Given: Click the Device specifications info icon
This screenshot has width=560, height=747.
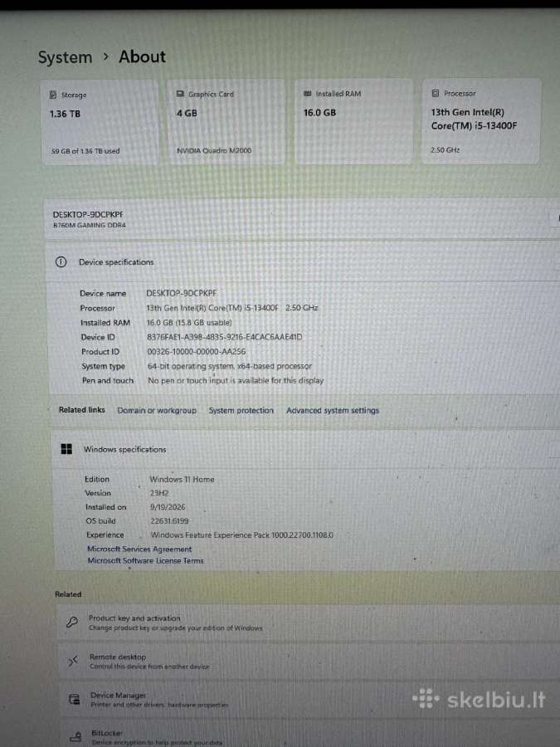Looking at the screenshot, I should pos(61,261).
